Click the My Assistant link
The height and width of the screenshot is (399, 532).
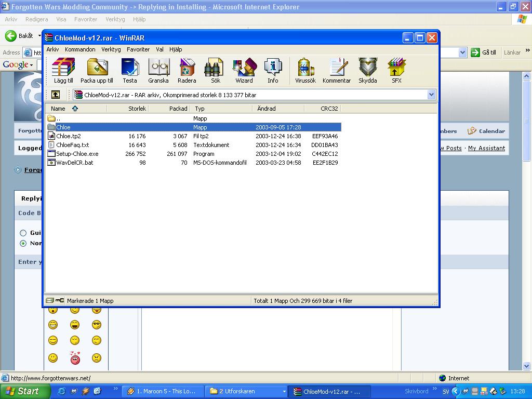pos(486,148)
